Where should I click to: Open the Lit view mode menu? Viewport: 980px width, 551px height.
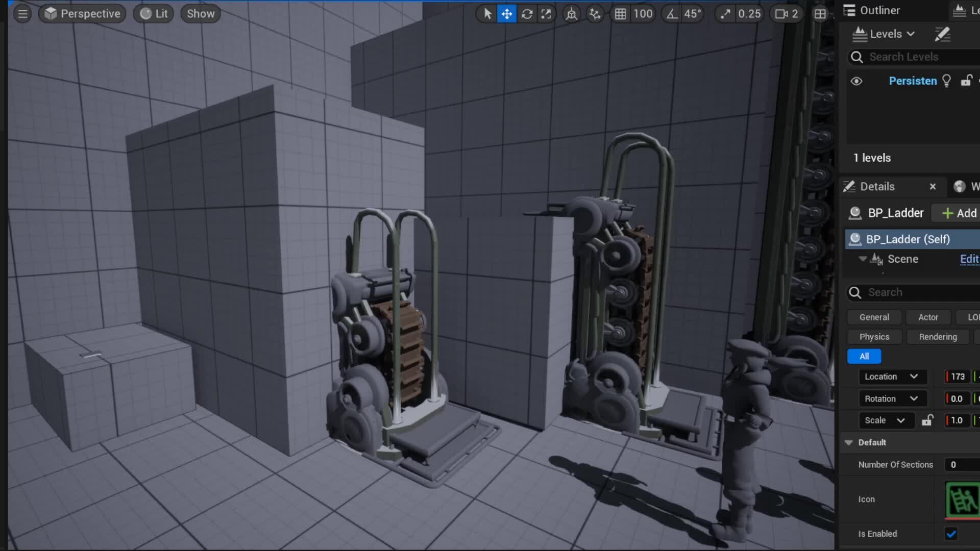(154, 14)
